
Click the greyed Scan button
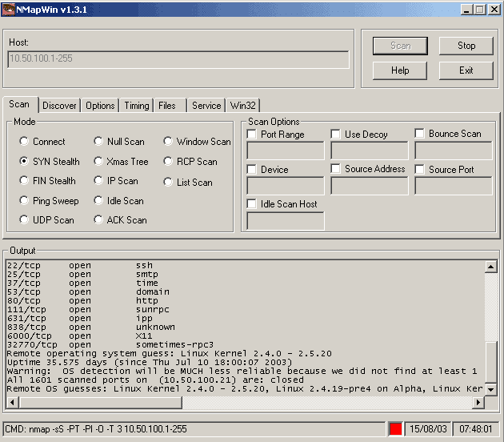tap(400, 46)
